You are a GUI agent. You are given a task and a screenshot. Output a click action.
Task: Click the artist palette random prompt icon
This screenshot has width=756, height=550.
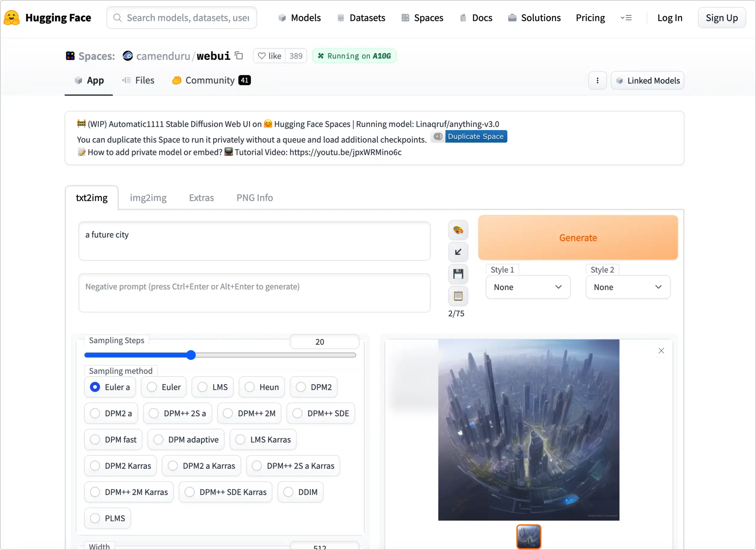click(458, 230)
